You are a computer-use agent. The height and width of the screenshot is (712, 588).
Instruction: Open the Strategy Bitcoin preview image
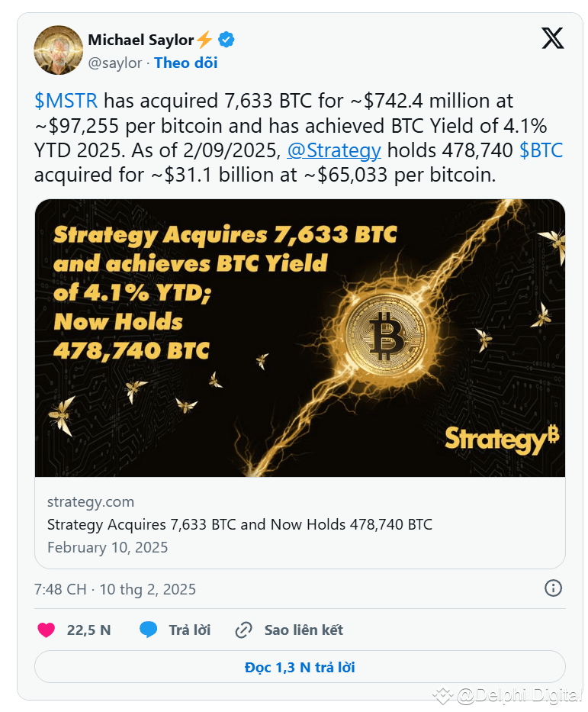point(300,338)
